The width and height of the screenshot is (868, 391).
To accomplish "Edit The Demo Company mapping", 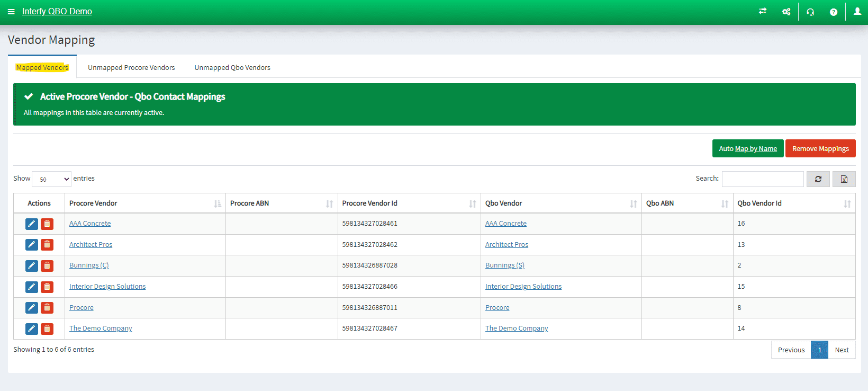I will (x=32, y=329).
